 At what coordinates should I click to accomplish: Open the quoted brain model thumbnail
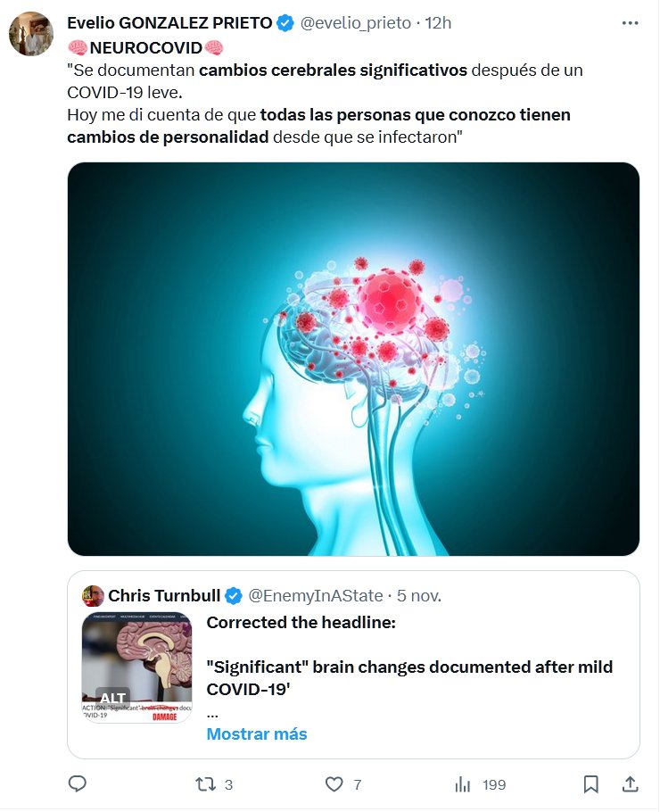point(137,667)
